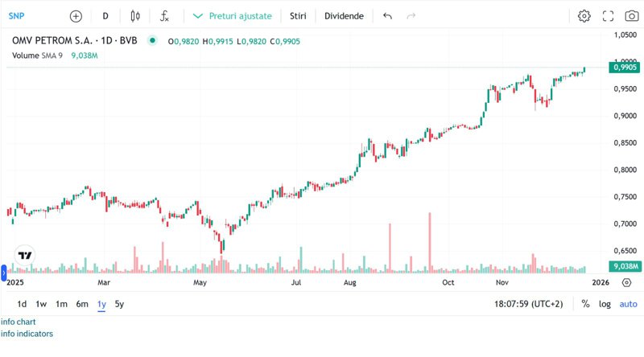Take a chart snapshot with camera icon
This screenshot has width=644, height=357.
(x=632, y=16)
